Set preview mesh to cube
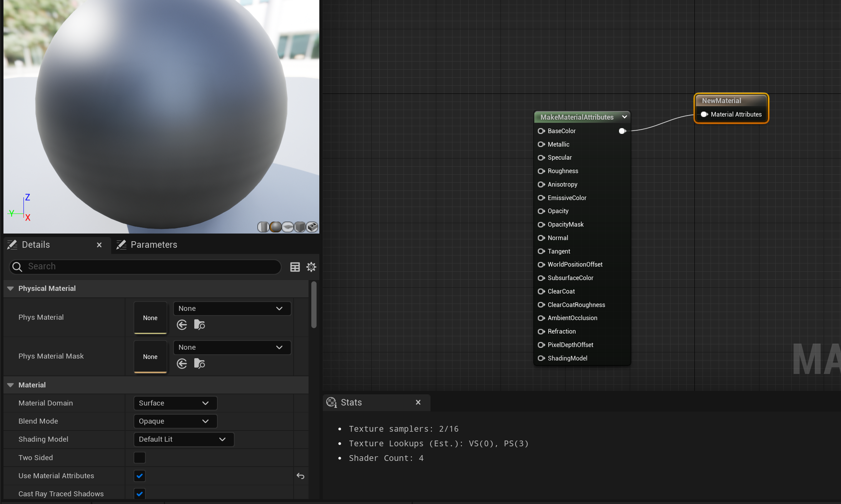This screenshot has height=504, width=841. point(300,227)
